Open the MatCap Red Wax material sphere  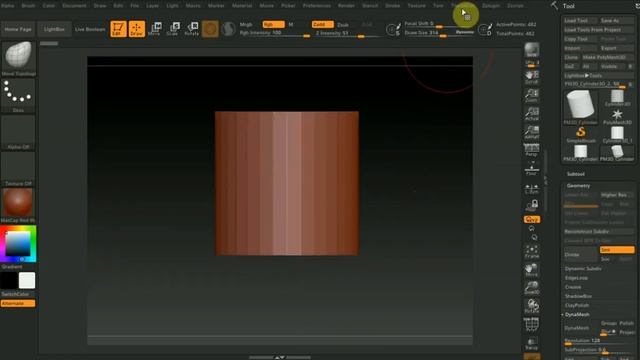[x=18, y=205]
